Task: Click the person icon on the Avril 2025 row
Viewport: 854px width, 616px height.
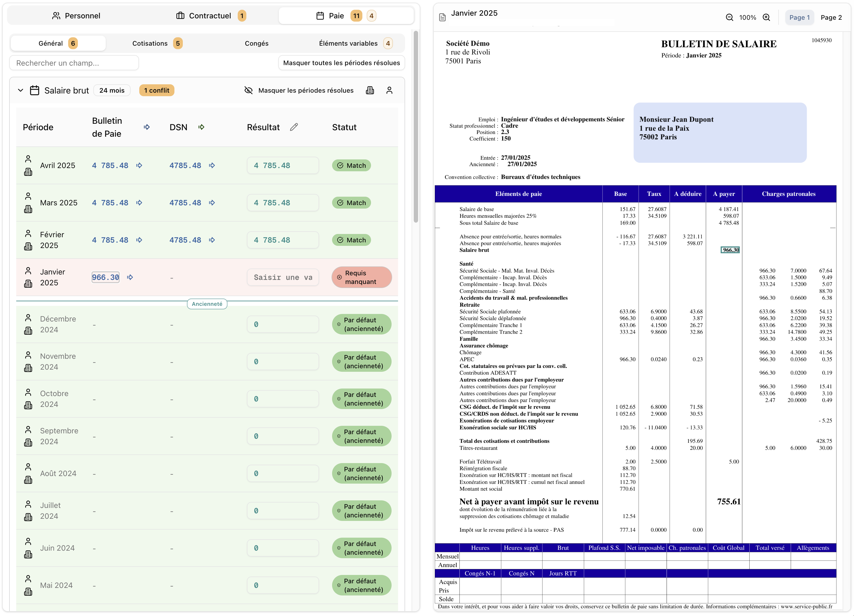Action: click(x=28, y=159)
